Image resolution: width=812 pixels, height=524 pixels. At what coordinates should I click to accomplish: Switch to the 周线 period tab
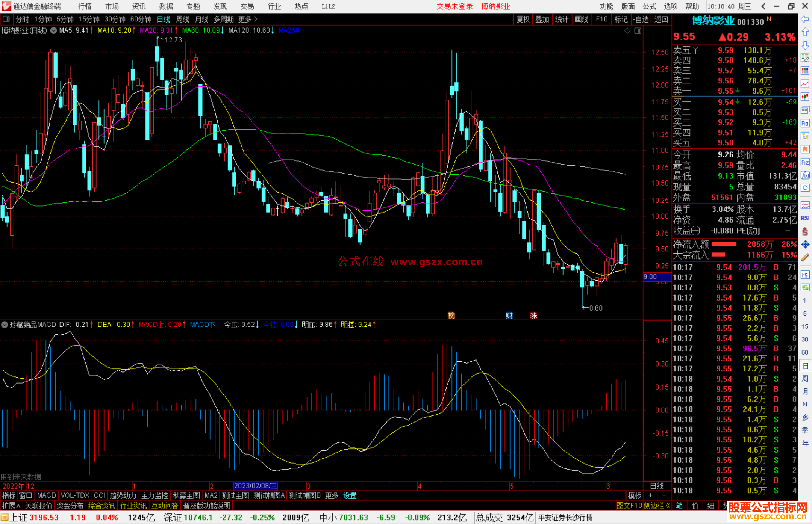pyautogui.click(x=182, y=19)
